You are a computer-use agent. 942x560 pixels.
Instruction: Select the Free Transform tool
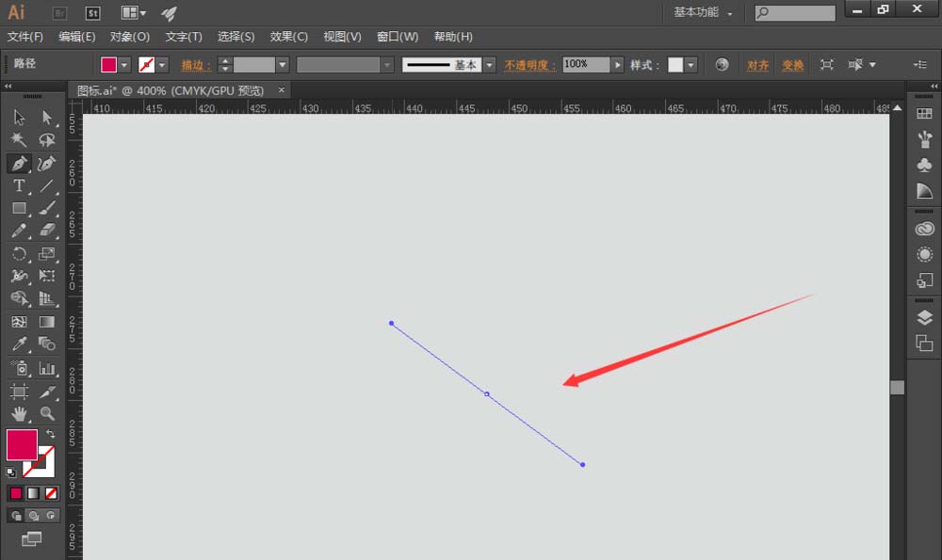tap(47, 276)
